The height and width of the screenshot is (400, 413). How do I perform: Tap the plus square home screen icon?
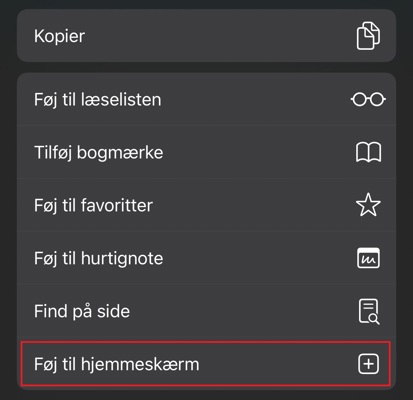pyautogui.click(x=368, y=364)
